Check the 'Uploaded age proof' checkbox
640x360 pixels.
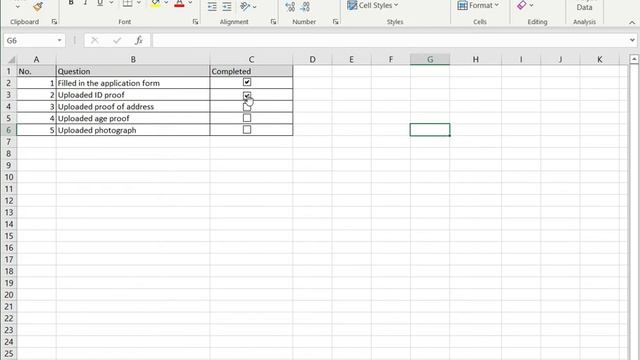247,118
